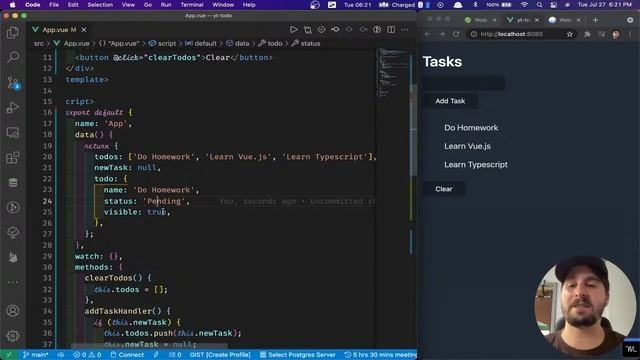Image resolution: width=640 pixels, height=360 pixels.
Task: Click the Add Task button in browser
Action: (x=450, y=101)
